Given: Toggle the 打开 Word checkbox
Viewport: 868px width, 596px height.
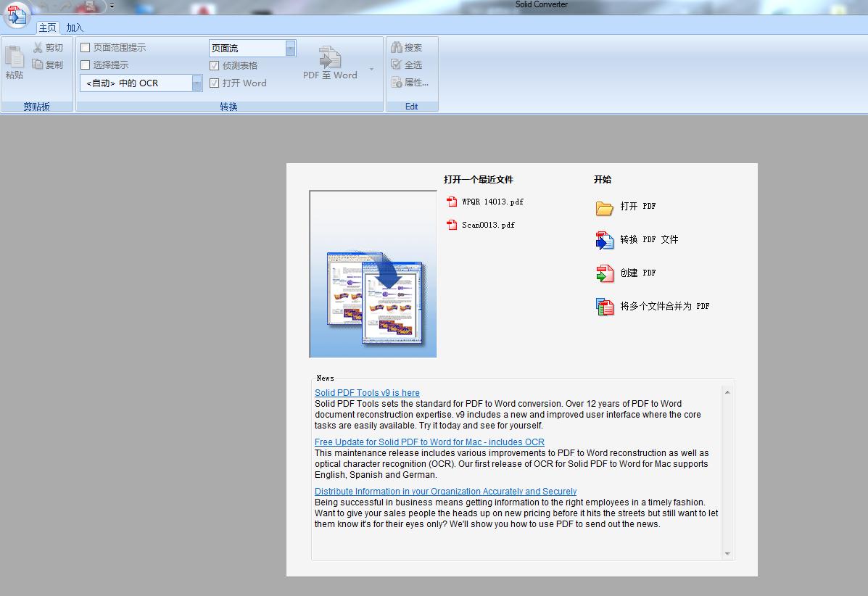Looking at the screenshot, I should pyautogui.click(x=214, y=83).
